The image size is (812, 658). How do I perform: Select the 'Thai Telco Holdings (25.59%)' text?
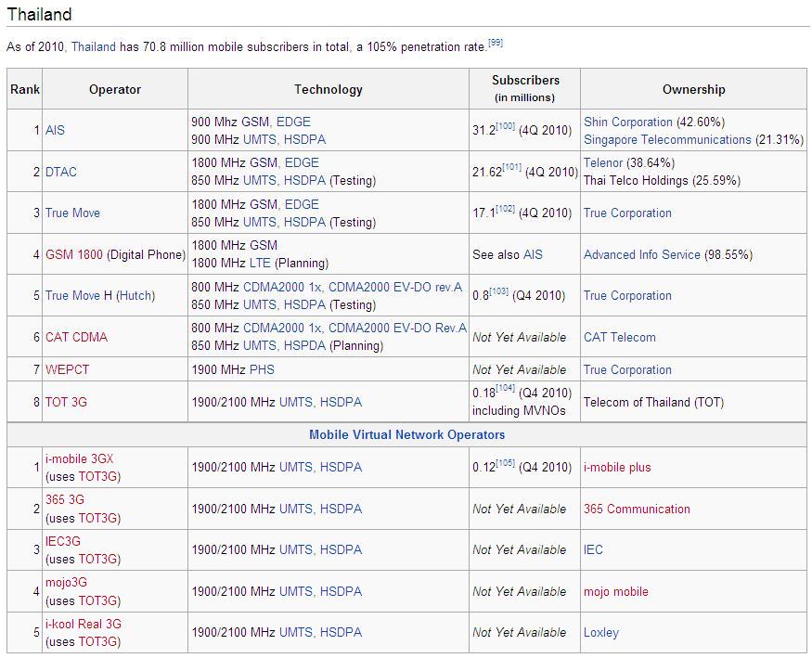click(662, 180)
